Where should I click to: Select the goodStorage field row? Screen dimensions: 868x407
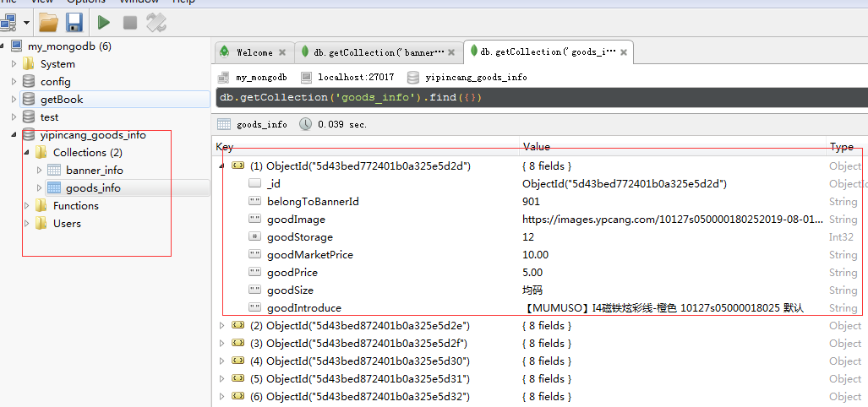tap(540, 236)
